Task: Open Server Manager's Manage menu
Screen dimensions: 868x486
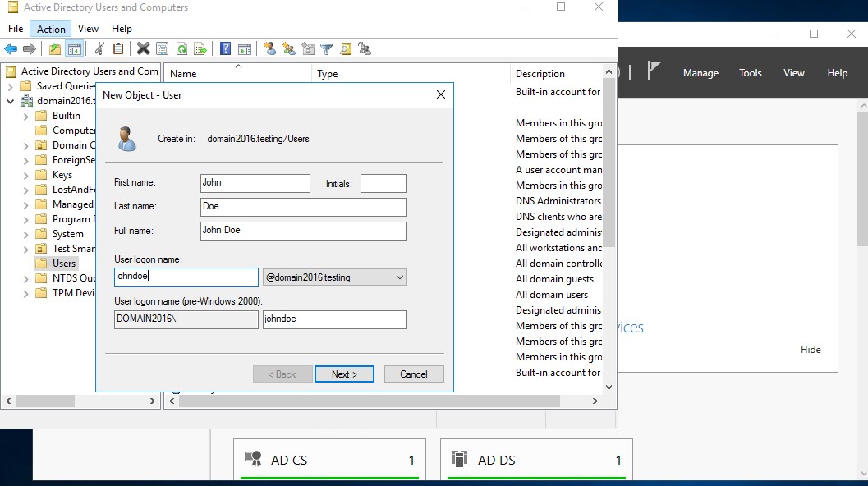Action: pyautogui.click(x=700, y=73)
